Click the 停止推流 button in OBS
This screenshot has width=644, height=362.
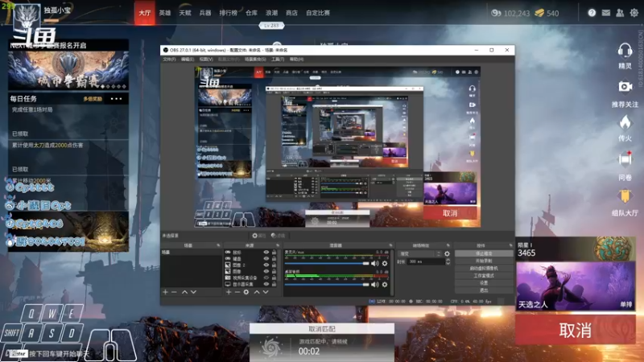[x=484, y=253]
